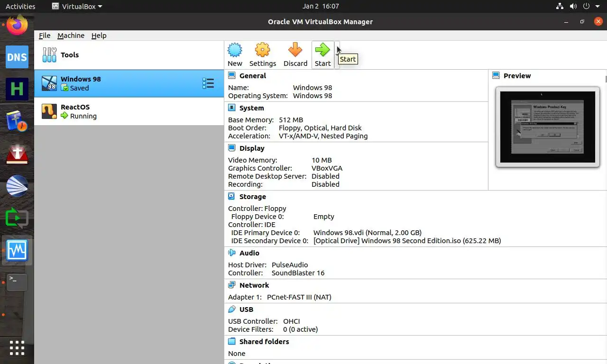Image resolution: width=607 pixels, height=364 pixels.
Task: Open the green screen-share dock icon
Action: pos(17,218)
